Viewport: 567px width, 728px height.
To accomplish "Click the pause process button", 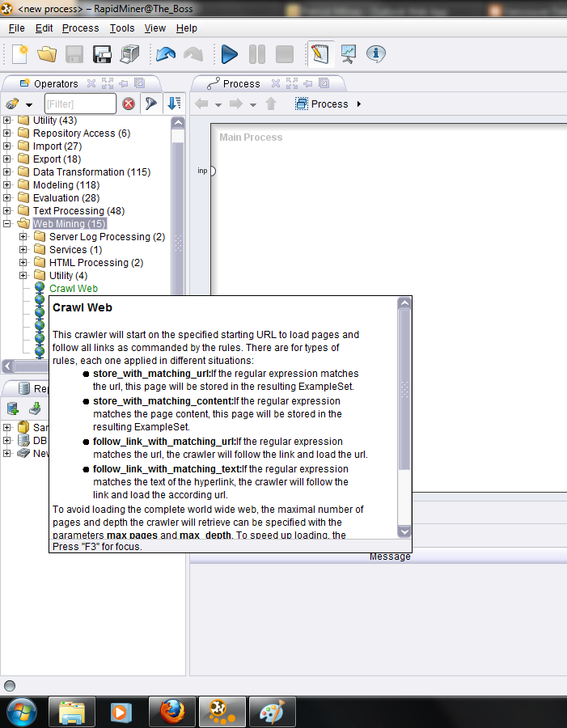I will point(256,54).
